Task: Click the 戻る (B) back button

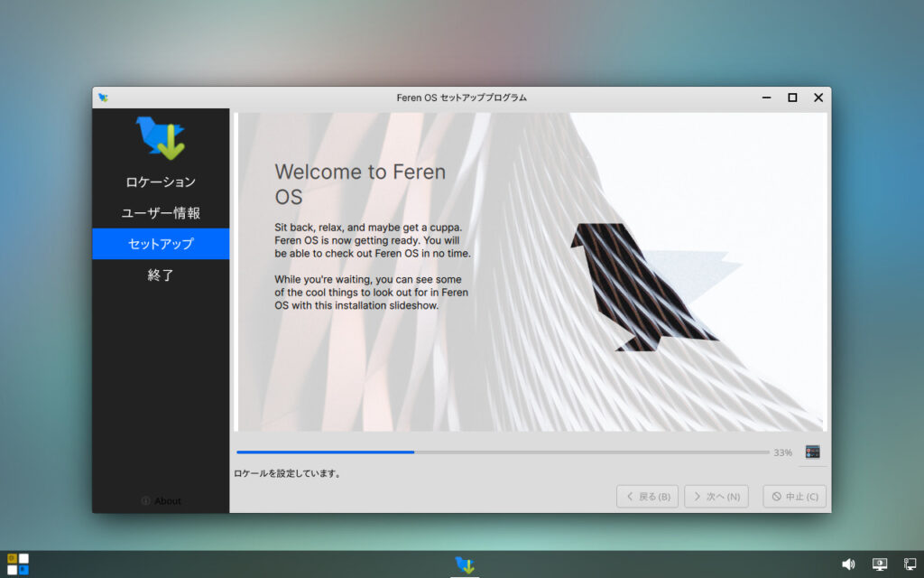Action: (648, 497)
